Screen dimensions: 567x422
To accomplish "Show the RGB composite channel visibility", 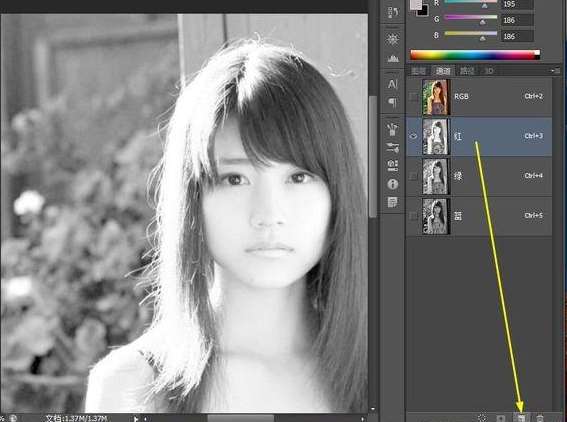I will click(x=413, y=97).
